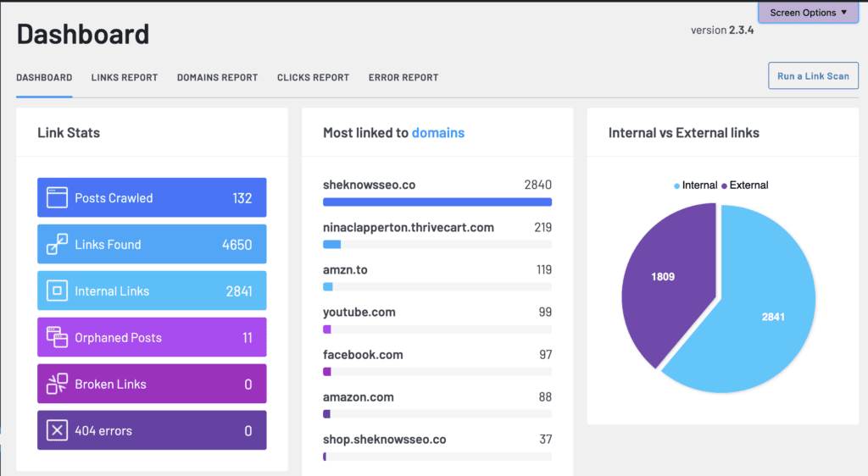868x476 pixels.
Task: Click the youtube.com progress bar
Action: coord(437,329)
